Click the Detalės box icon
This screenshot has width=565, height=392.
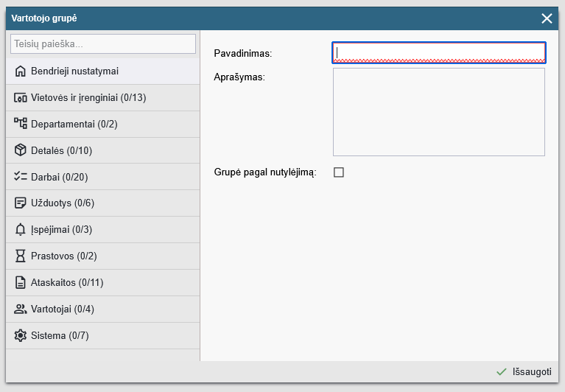(x=21, y=150)
